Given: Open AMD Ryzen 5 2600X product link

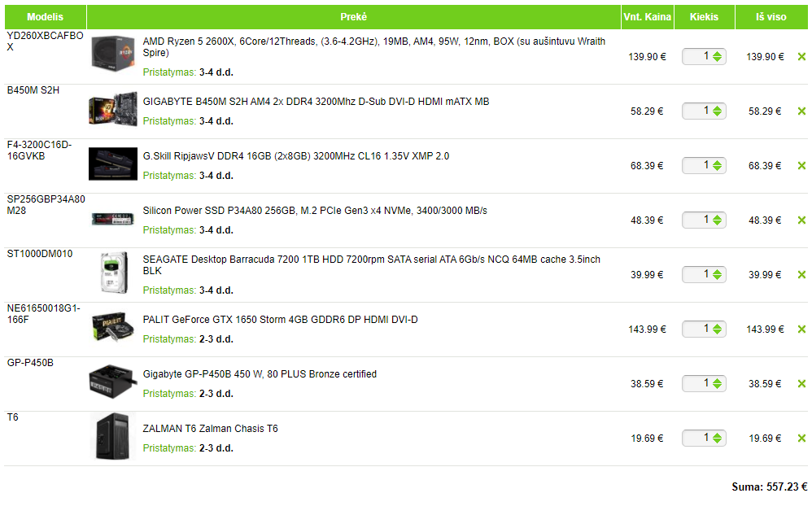Looking at the screenshot, I should 374,47.
